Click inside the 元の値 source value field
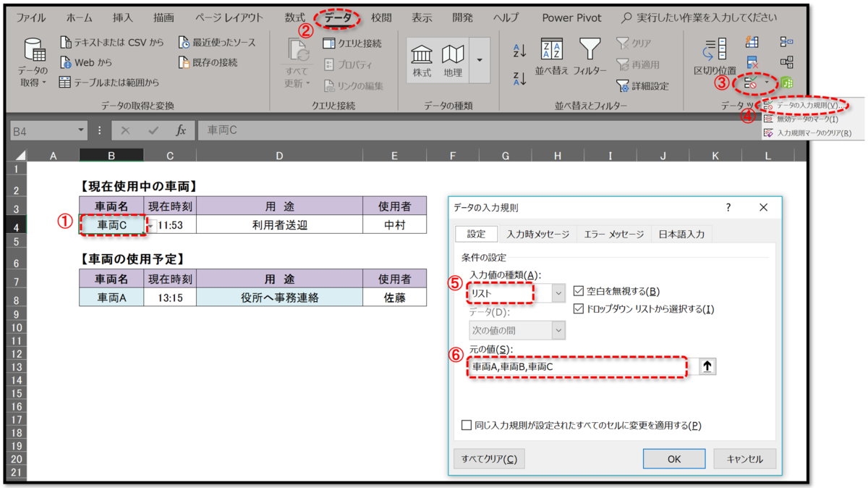Viewport: 868px width, 488px height. (x=579, y=366)
